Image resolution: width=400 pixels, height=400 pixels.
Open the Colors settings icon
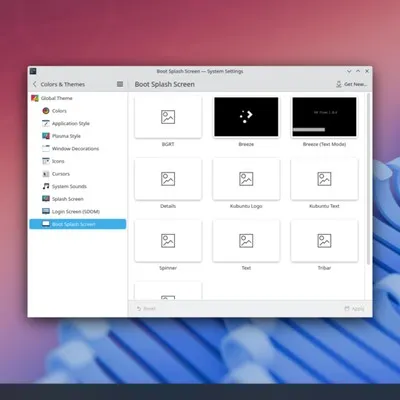click(46, 111)
